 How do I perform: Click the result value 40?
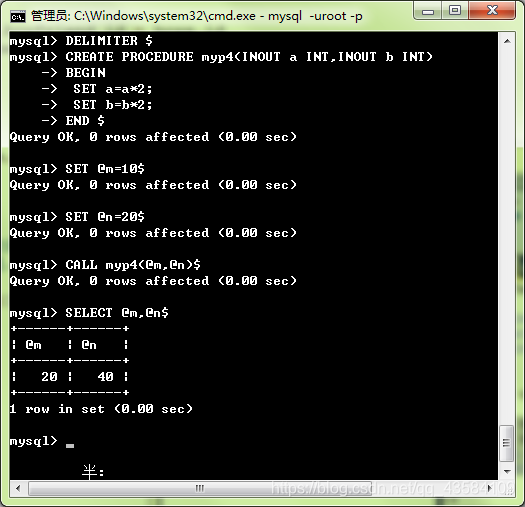click(x=105, y=377)
